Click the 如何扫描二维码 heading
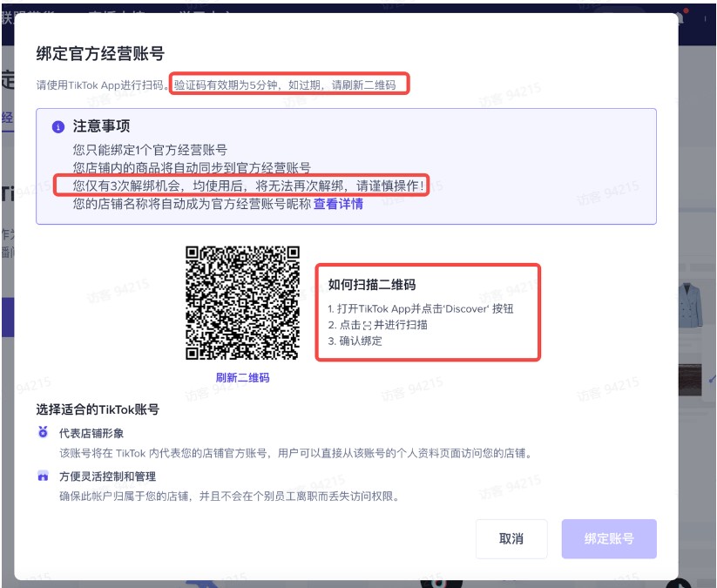 click(371, 285)
